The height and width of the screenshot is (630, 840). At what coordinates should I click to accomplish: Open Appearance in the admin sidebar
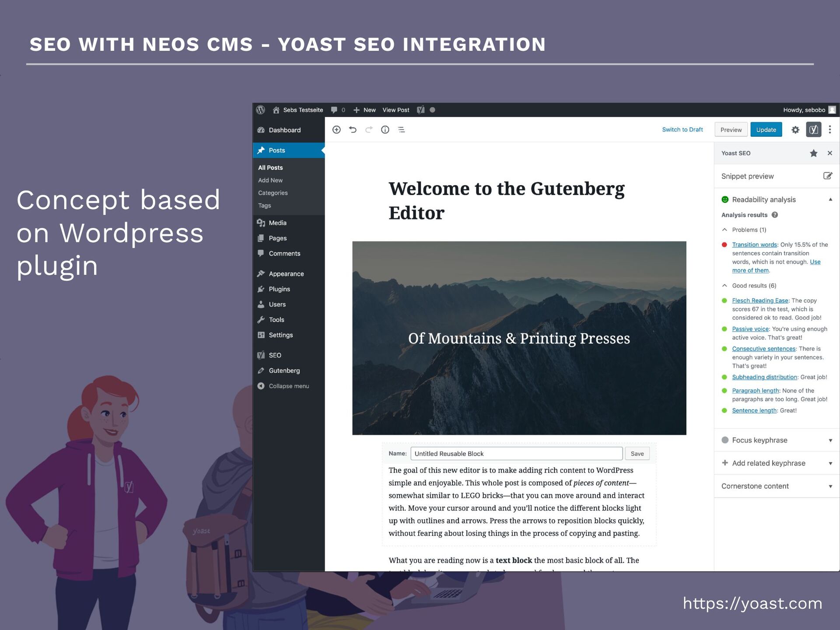[x=289, y=273]
